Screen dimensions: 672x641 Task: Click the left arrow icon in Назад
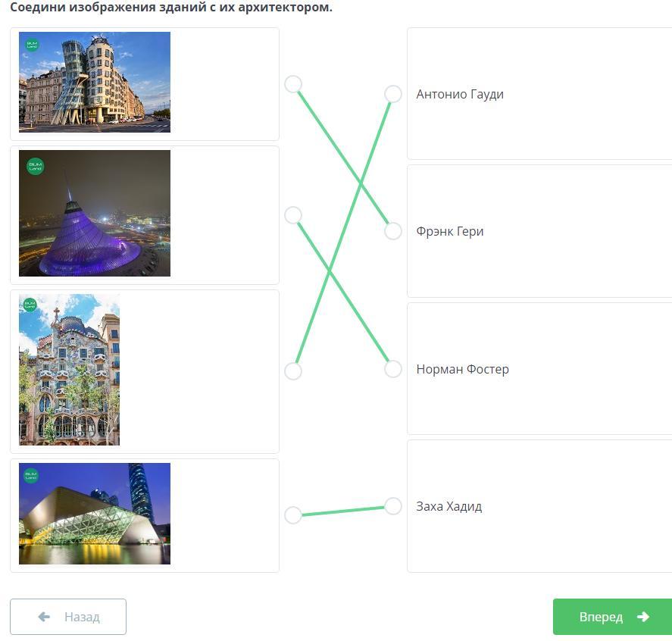[44, 617]
